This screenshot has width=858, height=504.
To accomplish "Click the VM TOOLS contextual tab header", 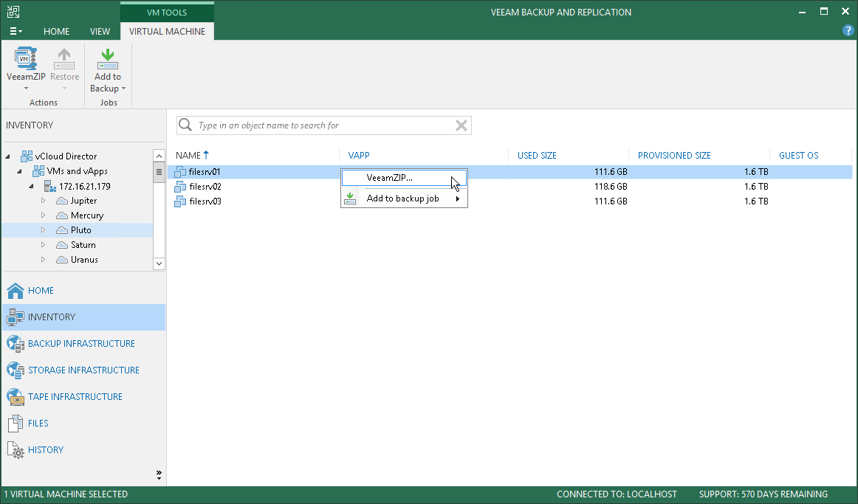I will click(167, 12).
